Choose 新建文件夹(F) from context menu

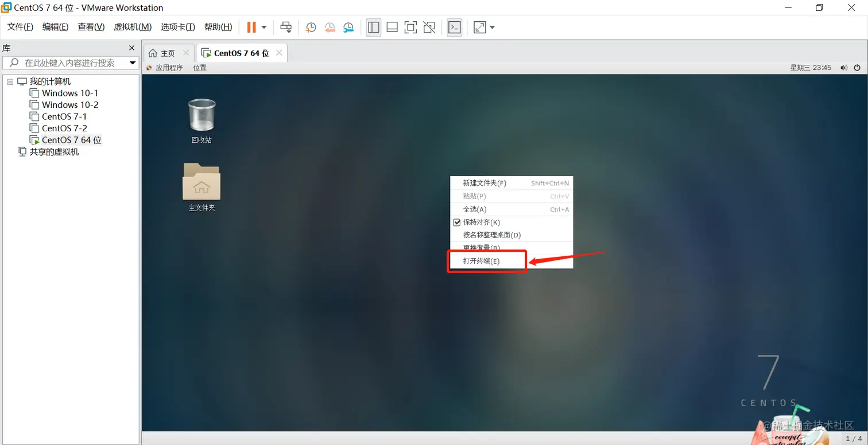511,183
